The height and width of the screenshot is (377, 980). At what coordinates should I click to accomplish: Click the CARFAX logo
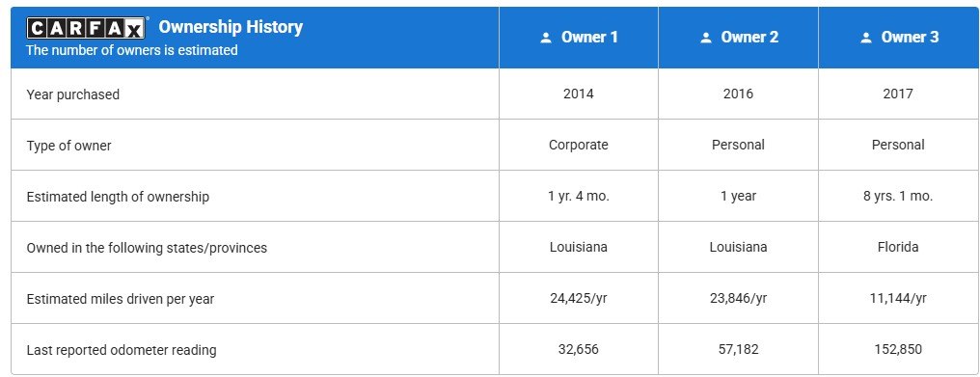[86, 28]
